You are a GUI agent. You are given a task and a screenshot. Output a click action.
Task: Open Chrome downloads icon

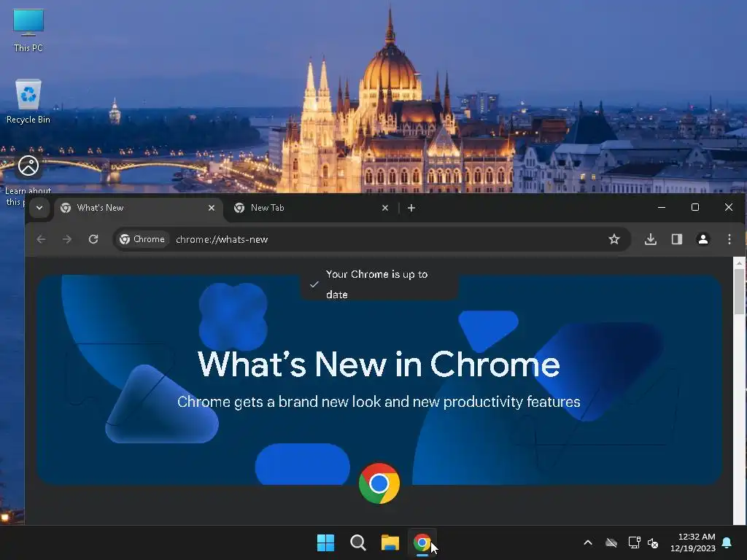650,239
